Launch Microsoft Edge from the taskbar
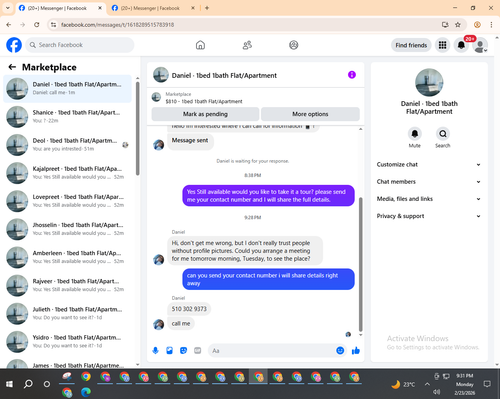Image resolution: width=500 pixels, height=399 pixels. pyautogui.click(x=86, y=392)
